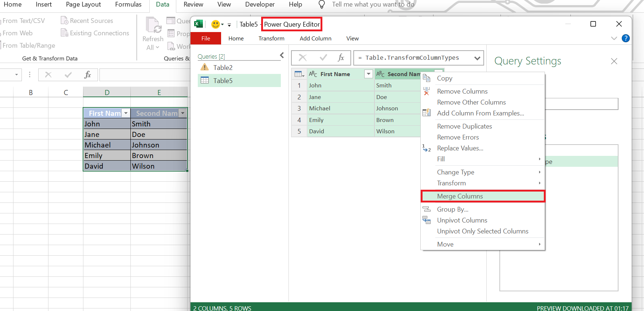644x311 pixels.
Task: Click the Excel logo icon in Power Query title bar
Action: click(199, 24)
